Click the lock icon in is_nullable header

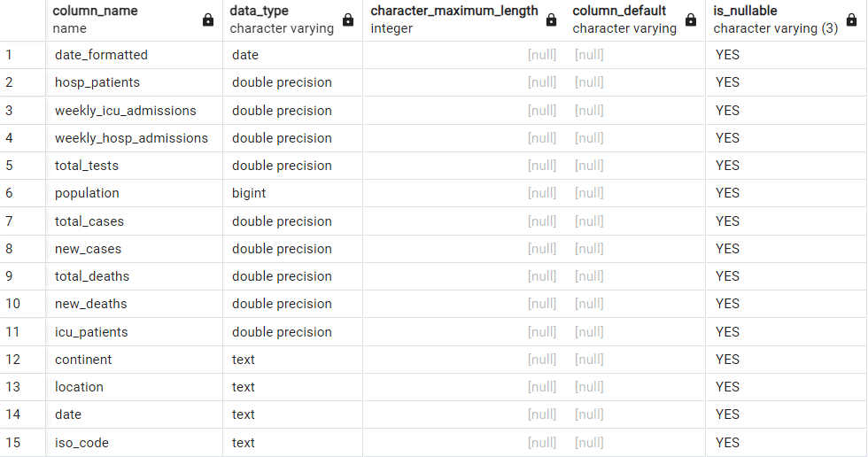coord(853,19)
